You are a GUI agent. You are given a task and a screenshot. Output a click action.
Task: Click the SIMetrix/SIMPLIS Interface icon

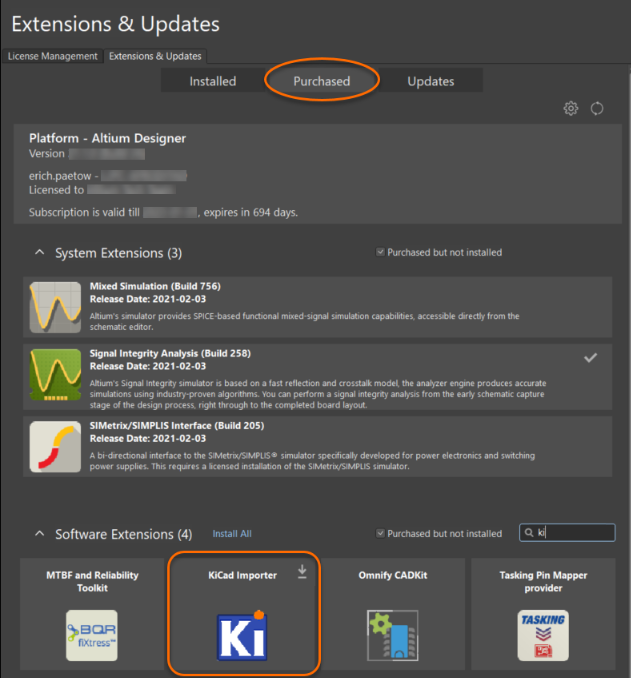coord(55,447)
